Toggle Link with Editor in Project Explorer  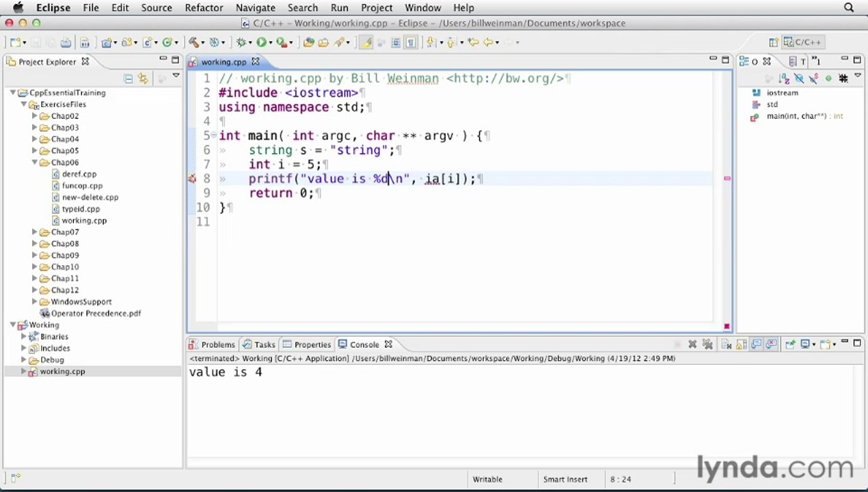[x=142, y=79]
